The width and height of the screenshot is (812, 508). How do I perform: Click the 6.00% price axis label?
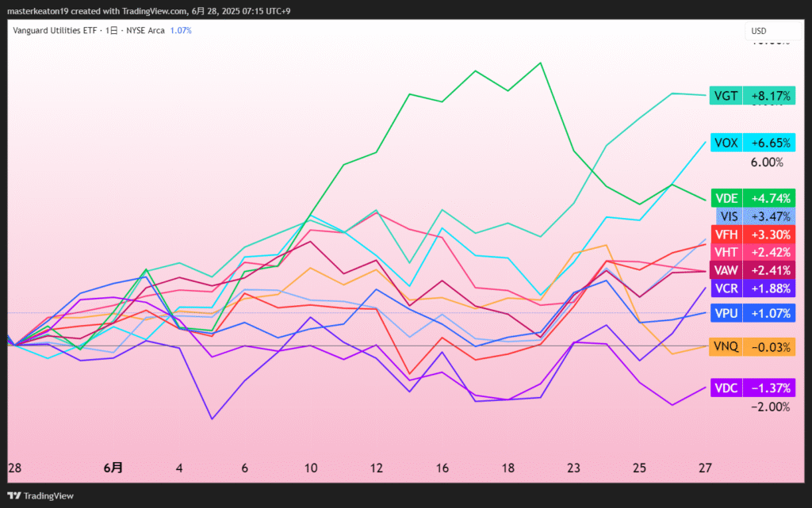coord(767,162)
